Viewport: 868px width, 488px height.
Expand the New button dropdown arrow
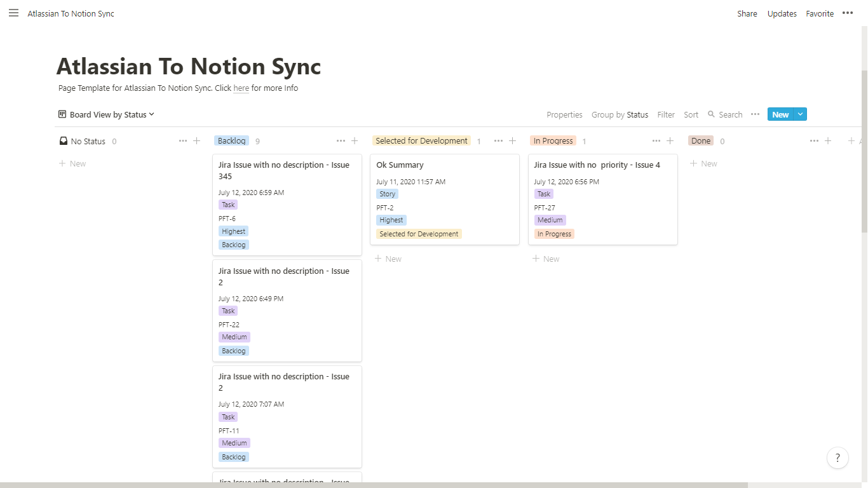[801, 114]
